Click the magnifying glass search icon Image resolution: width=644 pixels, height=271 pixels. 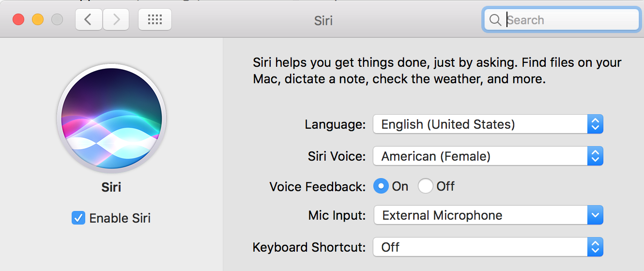point(495,20)
